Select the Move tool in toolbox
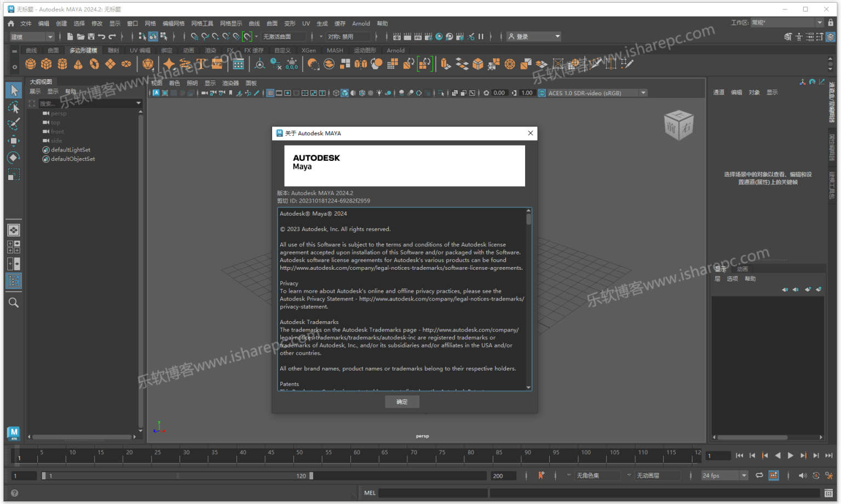 point(14,141)
